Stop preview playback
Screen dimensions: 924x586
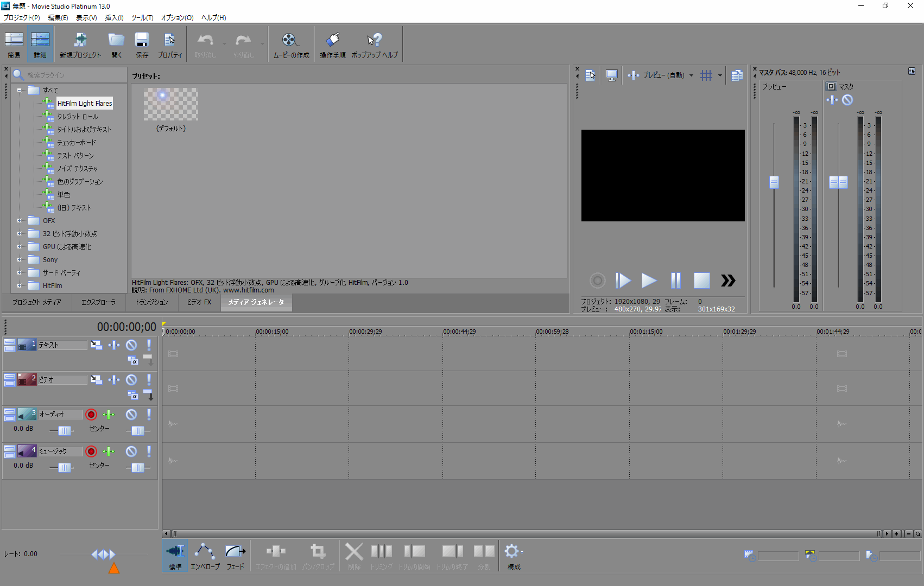click(x=701, y=281)
